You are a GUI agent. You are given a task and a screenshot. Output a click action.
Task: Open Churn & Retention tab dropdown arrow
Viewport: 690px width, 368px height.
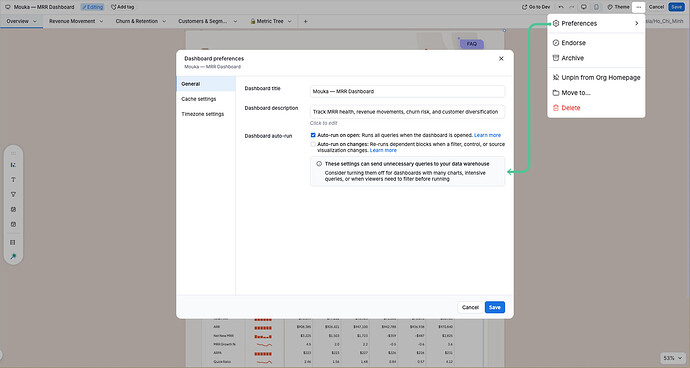coord(164,21)
